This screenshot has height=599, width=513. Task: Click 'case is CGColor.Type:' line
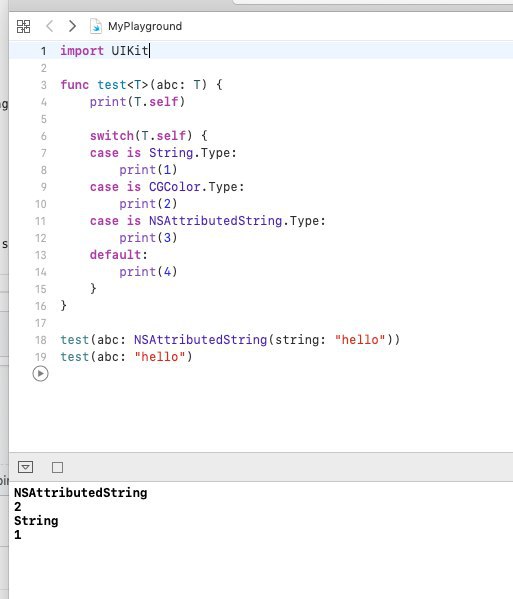point(167,187)
